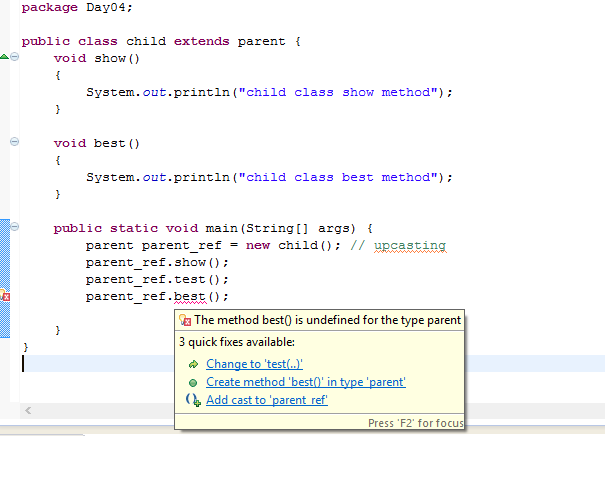This screenshot has width=614, height=492.
Task: Click the error quick-fix marker in the gutter
Action: click(x=5, y=295)
